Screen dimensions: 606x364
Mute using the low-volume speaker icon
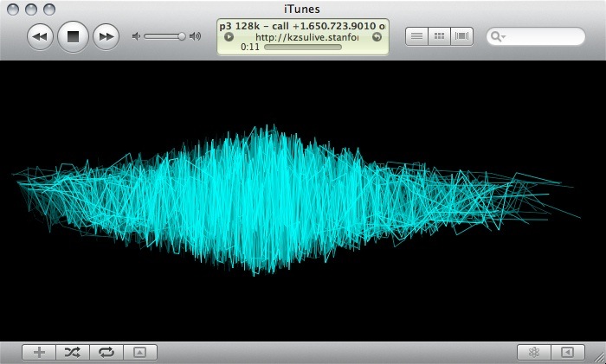tap(136, 36)
